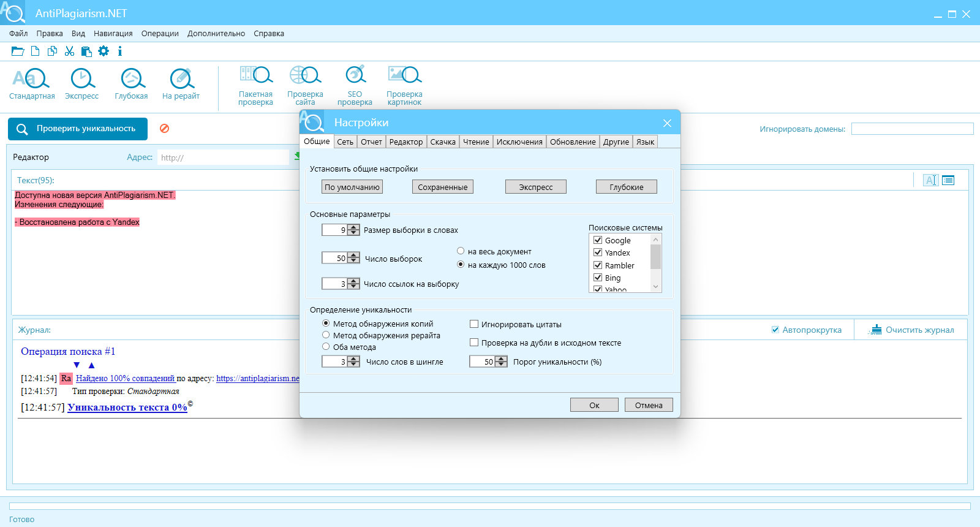
Task: Click Игнорировать домены input field
Action: (x=912, y=129)
